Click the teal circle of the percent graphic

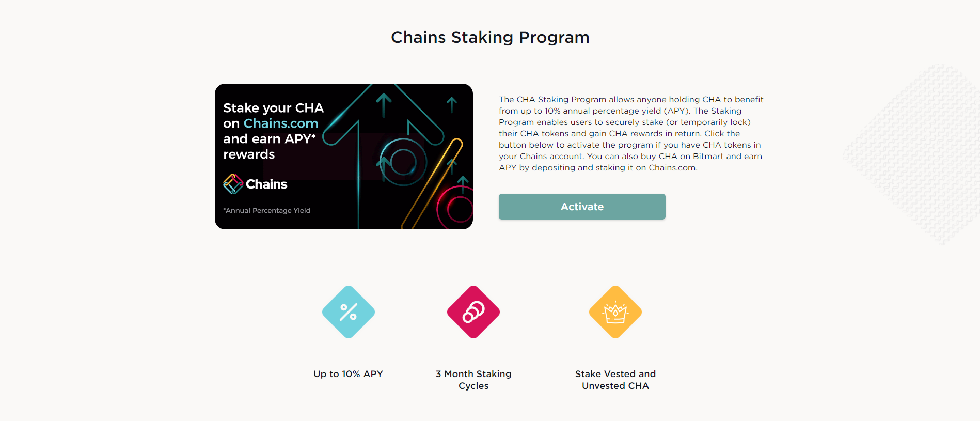tap(403, 162)
